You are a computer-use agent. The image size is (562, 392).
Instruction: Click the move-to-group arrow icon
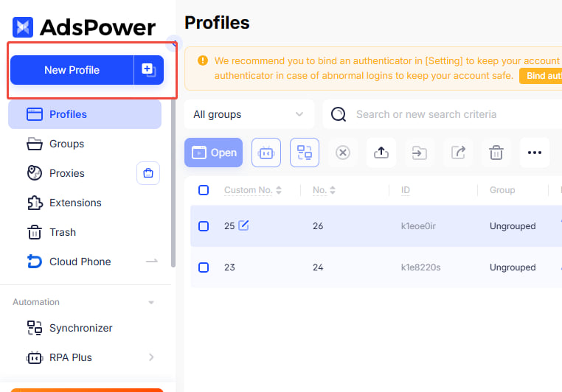point(420,153)
